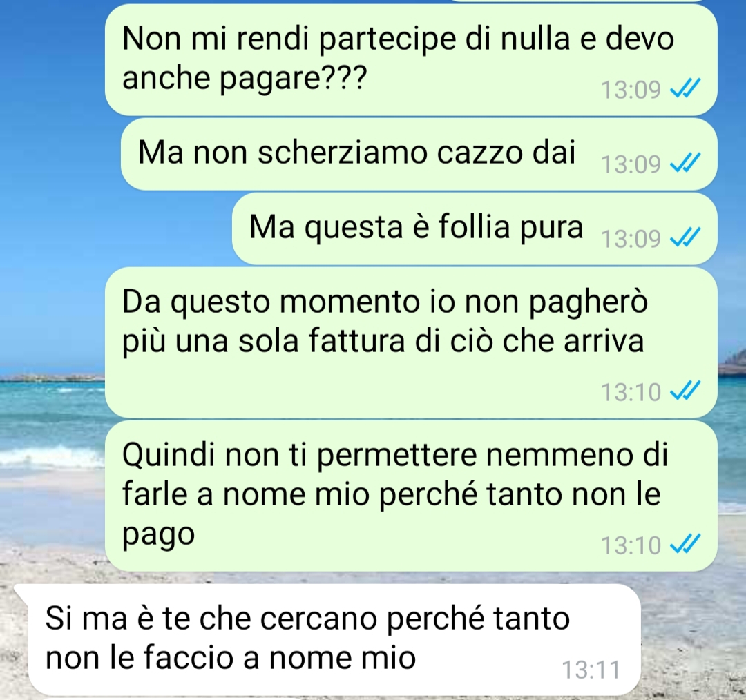Screen dimensions: 746x700
Task: Tap the 13:10 timestamp under "ciò che arriva"
Action: click(631, 392)
